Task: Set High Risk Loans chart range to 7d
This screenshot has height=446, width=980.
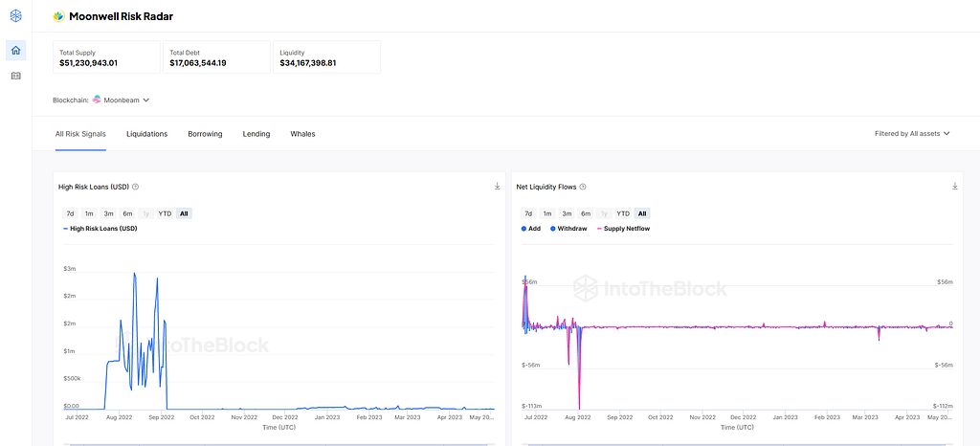Action: click(x=70, y=213)
